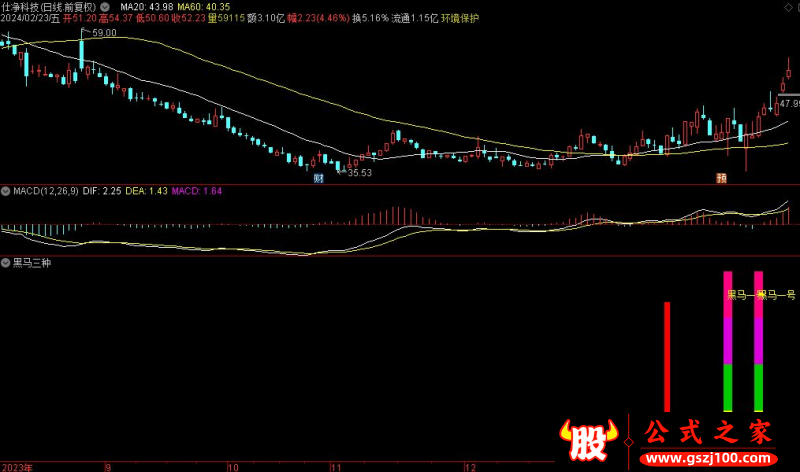This screenshot has width=800, height=472.
Task: Click the 47.95 price level tag
Action: point(789,103)
